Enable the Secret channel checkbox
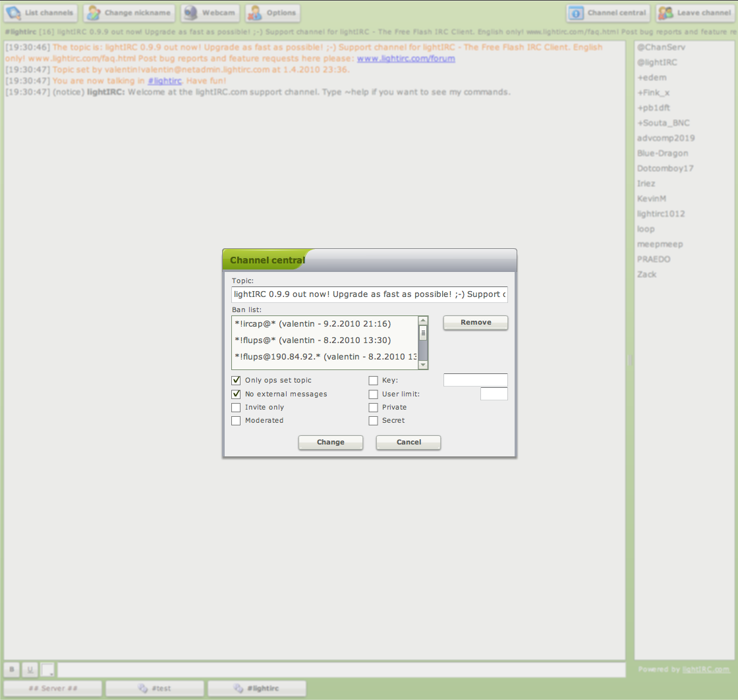This screenshot has height=700, width=738. click(x=374, y=421)
